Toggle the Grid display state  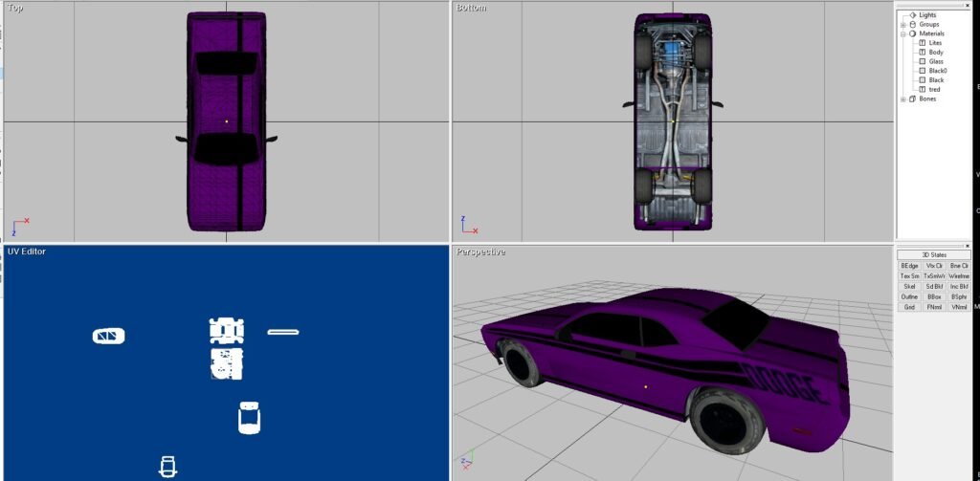pos(909,307)
